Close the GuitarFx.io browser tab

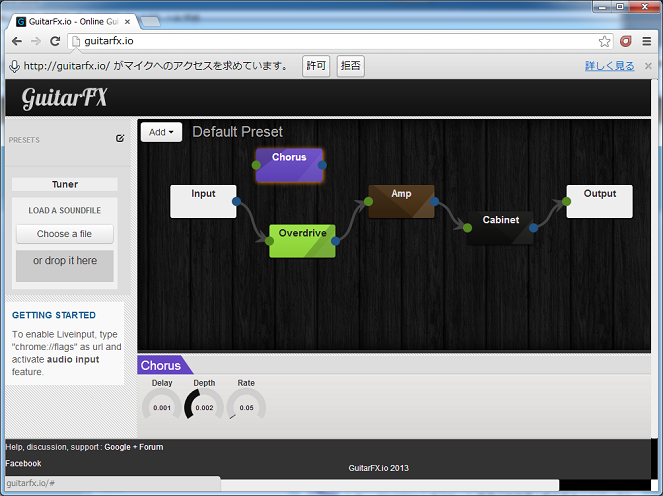pyautogui.click(x=127, y=22)
